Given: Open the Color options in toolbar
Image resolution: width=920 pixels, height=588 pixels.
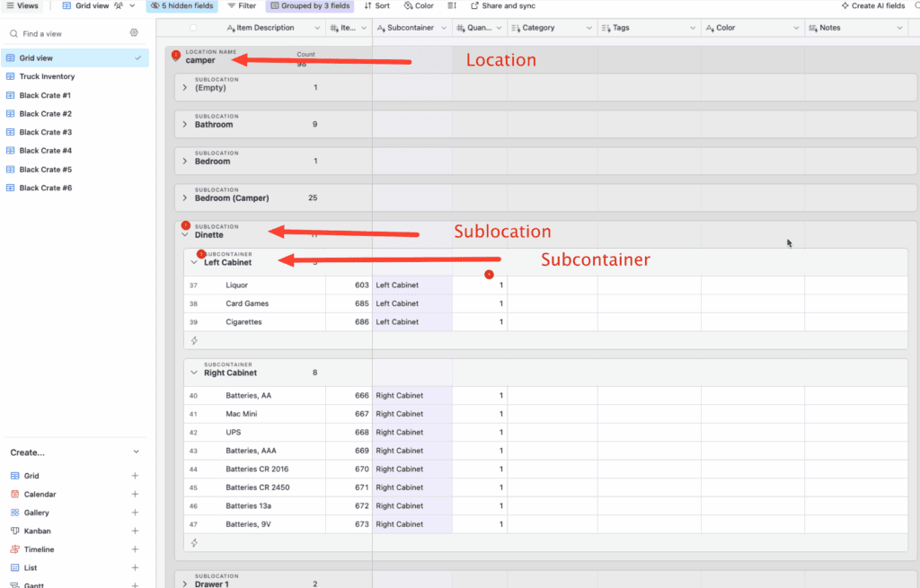Looking at the screenshot, I should pos(418,5).
